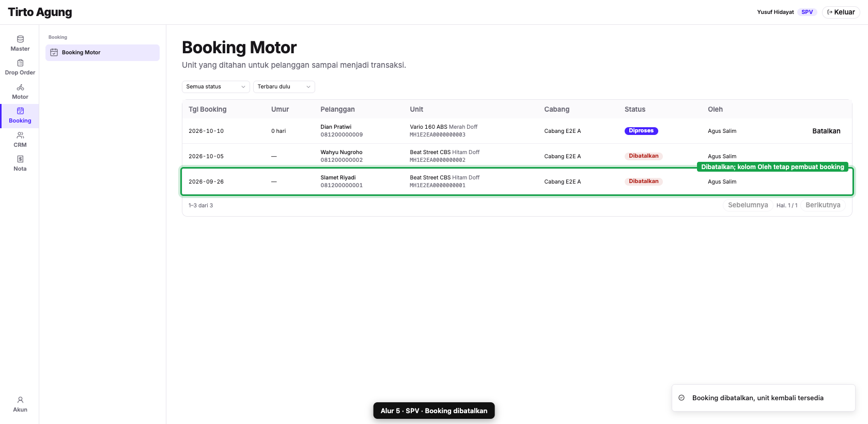Open the Semua status filter dropdown

[216, 87]
